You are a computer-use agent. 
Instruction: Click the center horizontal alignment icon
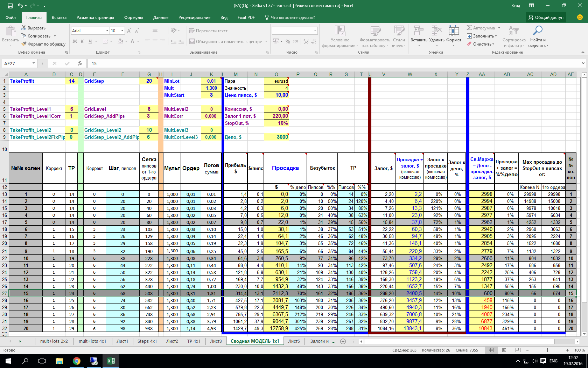click(x=155, y=41)
